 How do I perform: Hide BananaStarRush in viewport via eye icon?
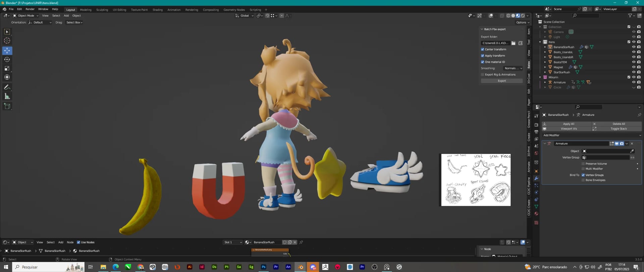634,47
